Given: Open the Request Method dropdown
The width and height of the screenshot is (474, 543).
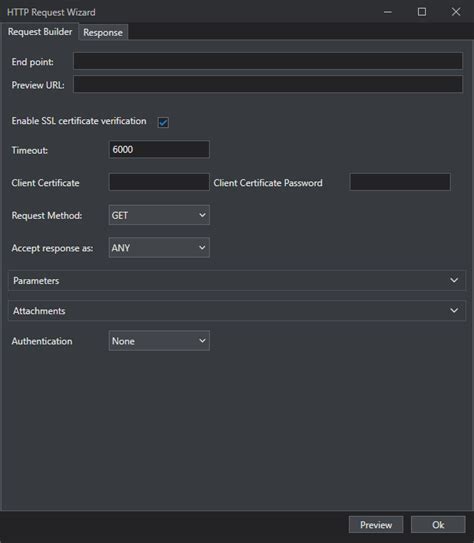Looking at the screenshot, I should point(159,215).
